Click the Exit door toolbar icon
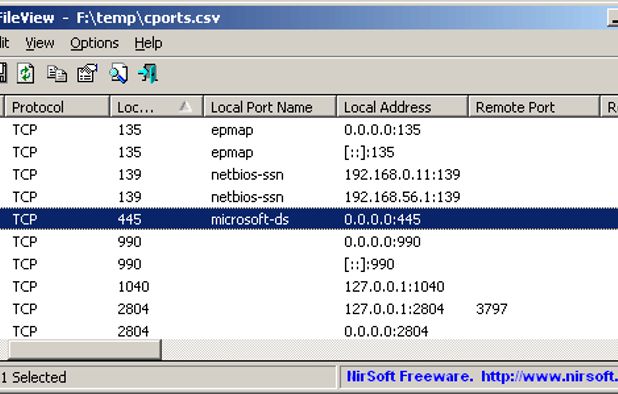618x394 pixels. tap(148, 73)
